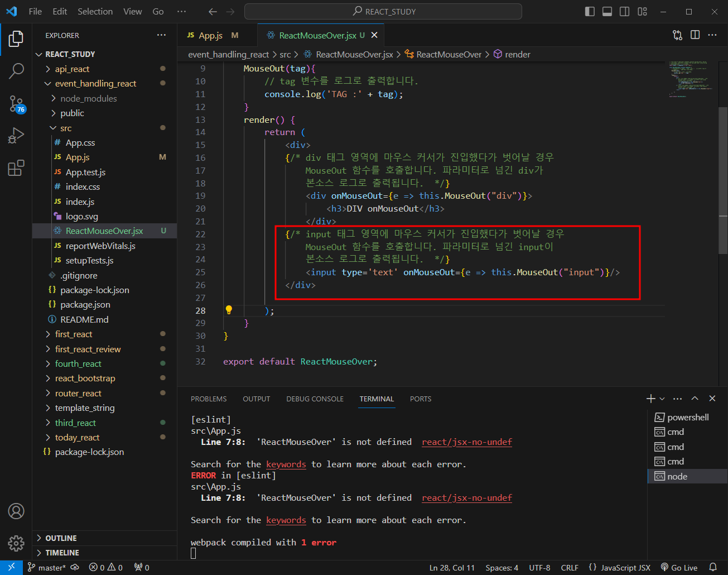Open editor More Actions ellipsis
The height and width of the screenshot is (575, 728).
712,35
